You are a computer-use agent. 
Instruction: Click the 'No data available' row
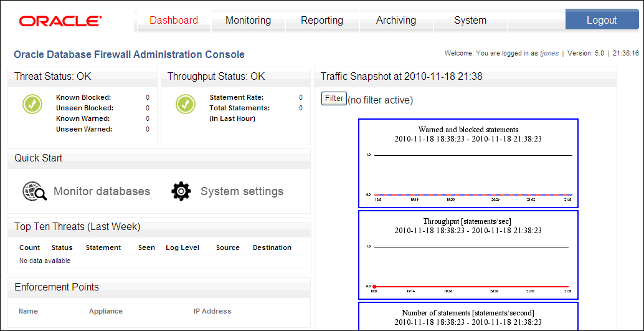[163, 261]
